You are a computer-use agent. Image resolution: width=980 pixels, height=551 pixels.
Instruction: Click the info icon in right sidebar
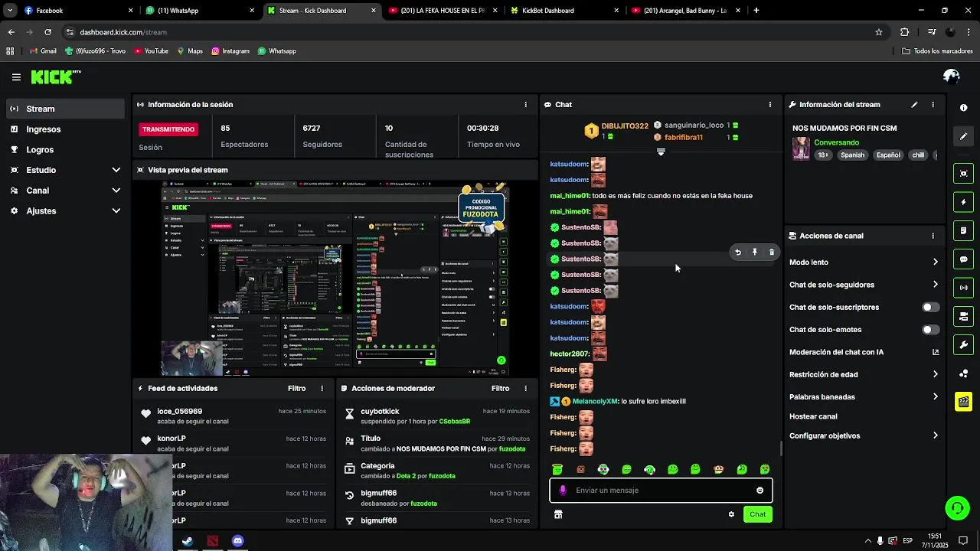[964, 108]
